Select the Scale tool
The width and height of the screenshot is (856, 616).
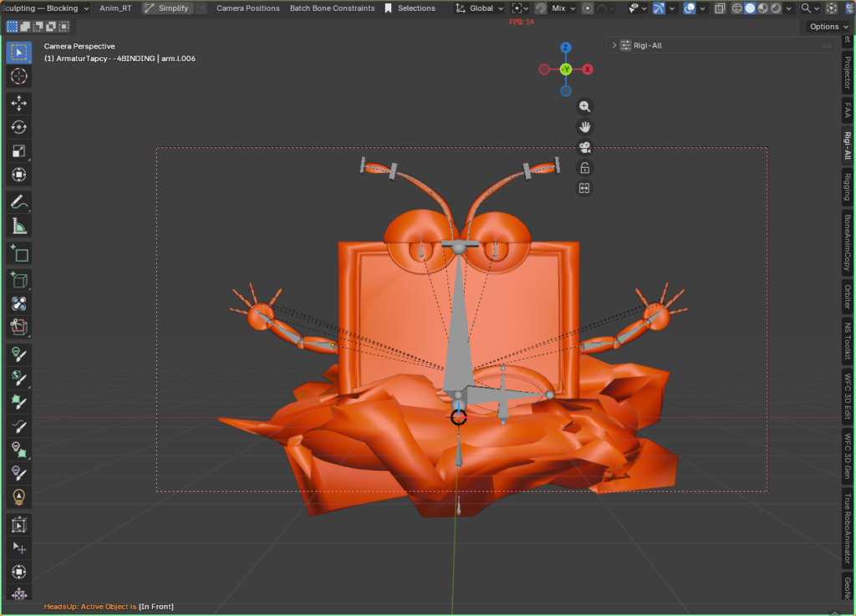tap(19, 151)
